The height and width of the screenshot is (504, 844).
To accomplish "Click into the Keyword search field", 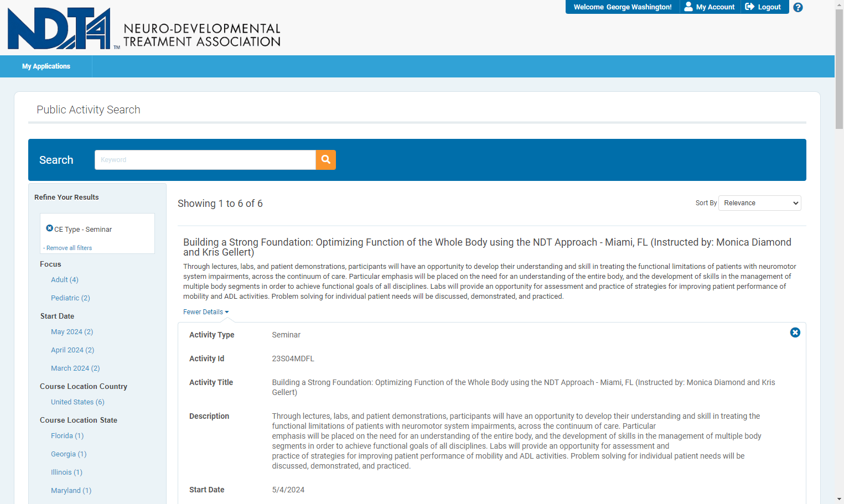I will click(205, 160).
